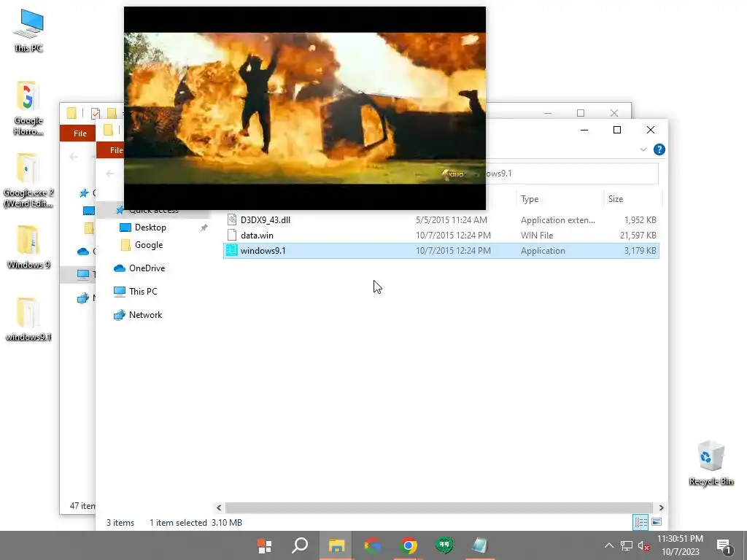Minimize the front Explorer window
The height and width of the screenshot is (560, 747).
pos(584,130)
